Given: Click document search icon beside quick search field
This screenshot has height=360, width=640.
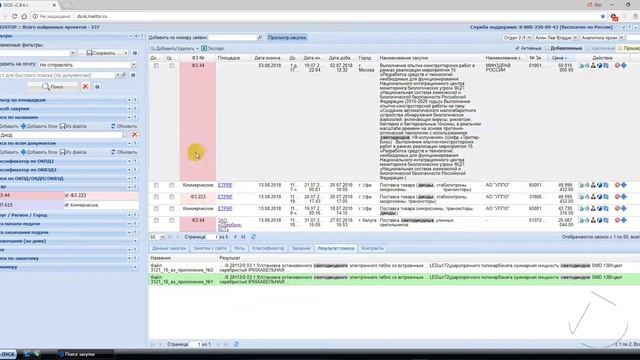Looking at the screenshot, I should 123,75.
